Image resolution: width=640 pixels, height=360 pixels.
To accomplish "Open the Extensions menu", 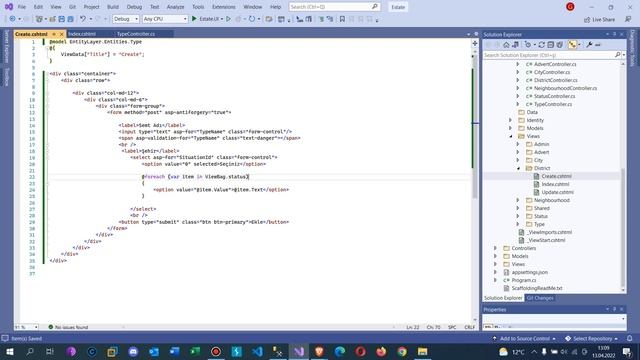I will 224,7.
